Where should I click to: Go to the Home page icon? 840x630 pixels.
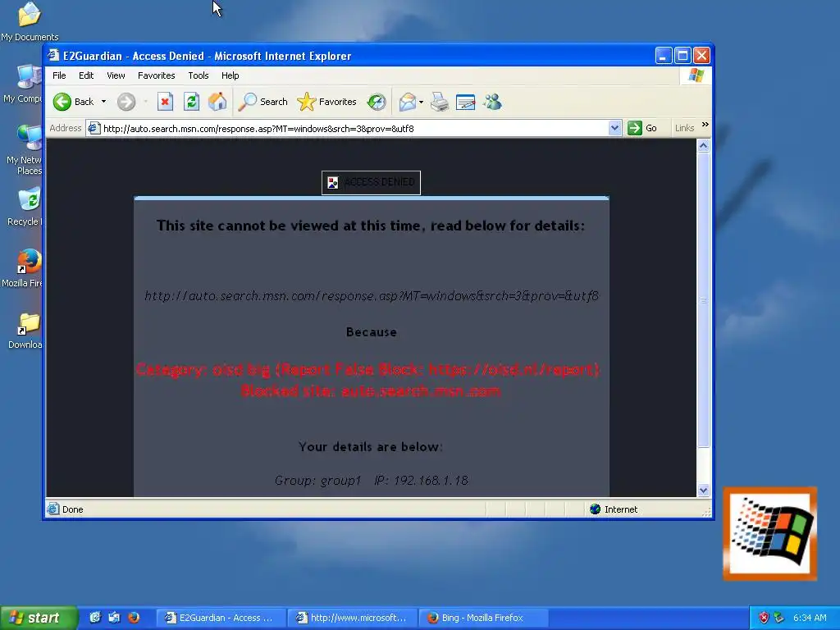(x=217, y=102)
